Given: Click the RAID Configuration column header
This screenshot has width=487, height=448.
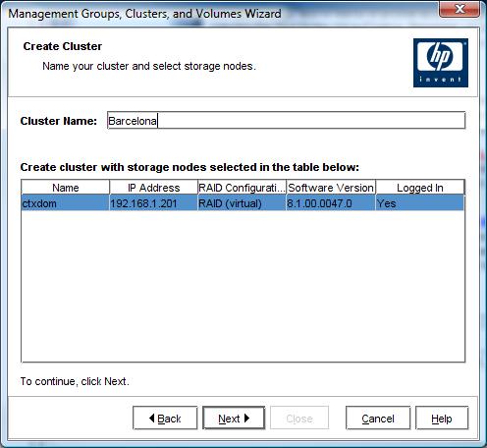Looking at the screenshot, I should coord(242,188).
